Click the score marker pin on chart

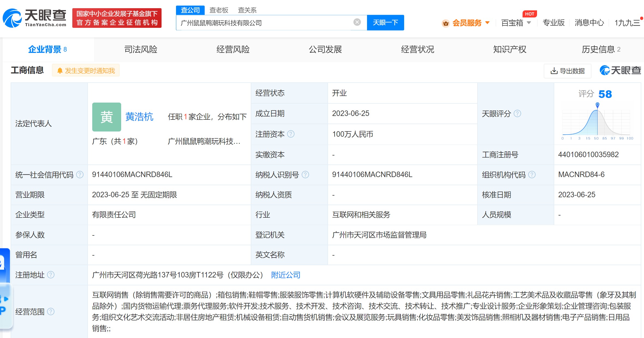pyautogui.click(x=597, y=105)
